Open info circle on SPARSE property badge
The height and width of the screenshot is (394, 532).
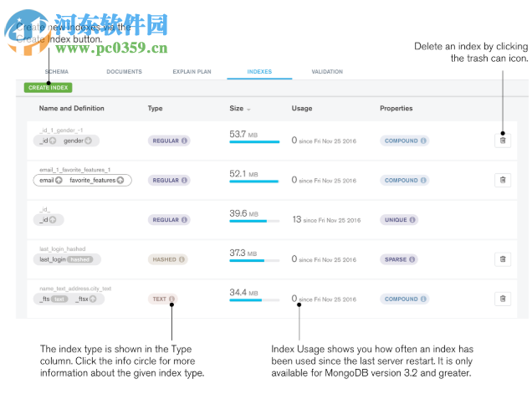(412, 259)
